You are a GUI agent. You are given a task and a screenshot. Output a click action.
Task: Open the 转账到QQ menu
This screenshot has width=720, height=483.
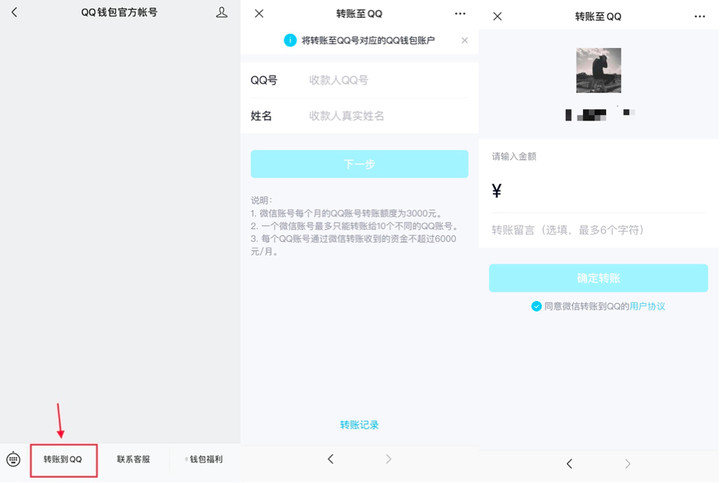click(x=63, y=459)
